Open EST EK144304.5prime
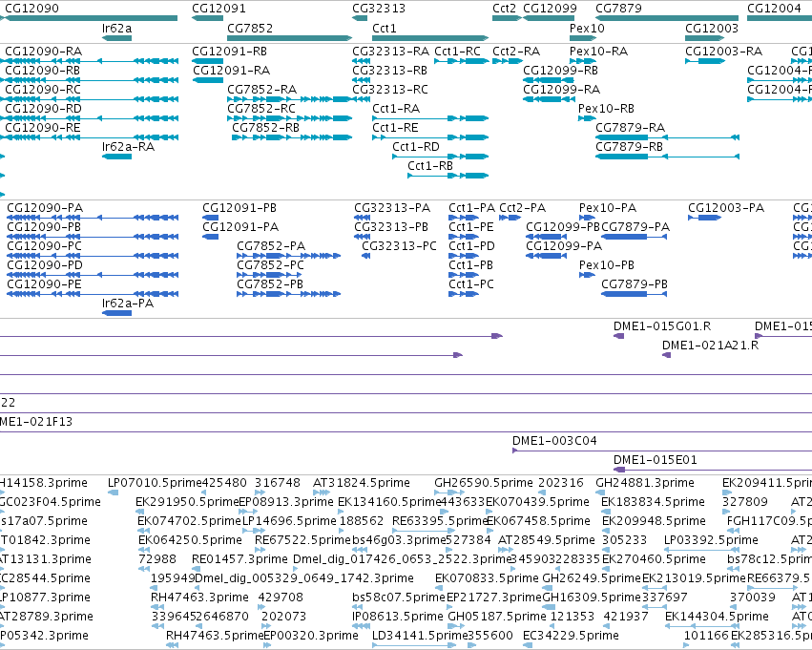Image resolution: width=812 pixels, height=650 pixels. [x=718, y=617]
